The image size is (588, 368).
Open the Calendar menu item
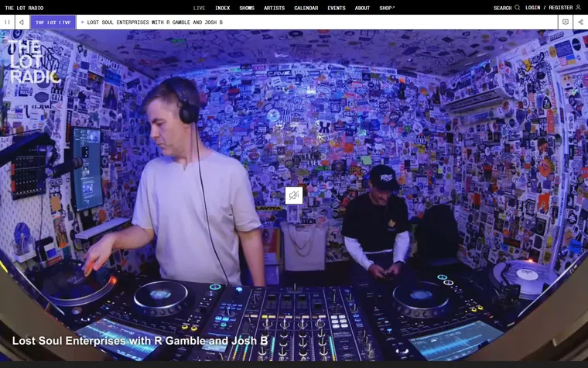pyautogui.click(x=306, y=8)
